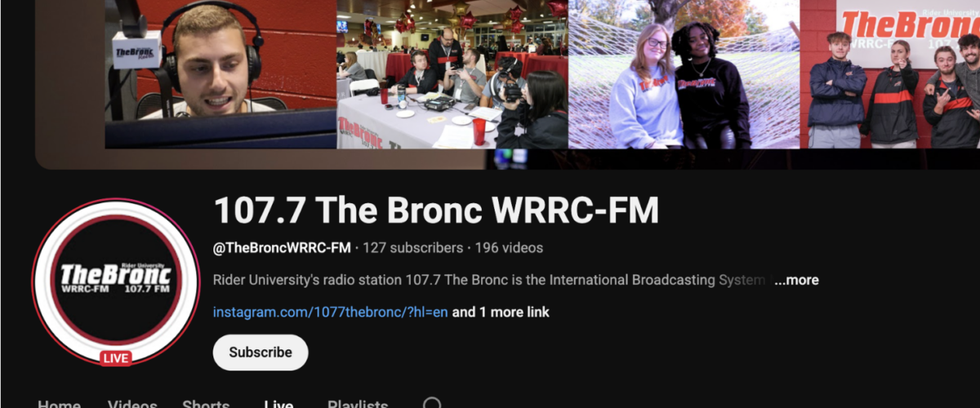Image resolution: width=980 pixels, height=408 pixels.
Task: Click the '196 videos' text
Action: tap(509, 247)
